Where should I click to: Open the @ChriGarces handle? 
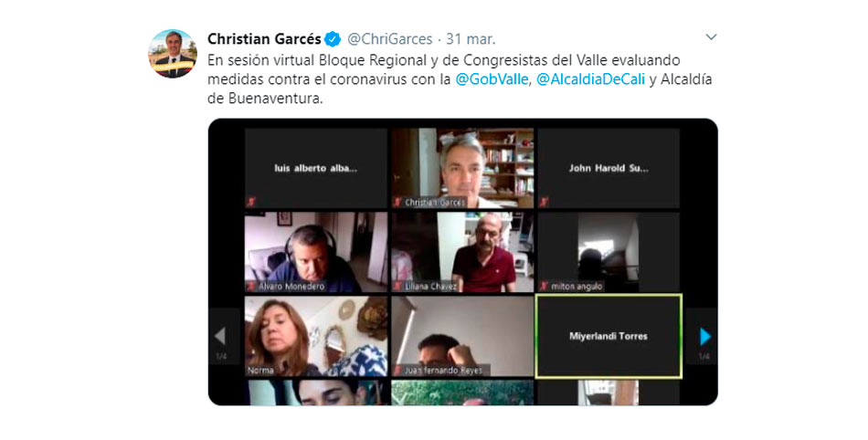click(390, 39)
